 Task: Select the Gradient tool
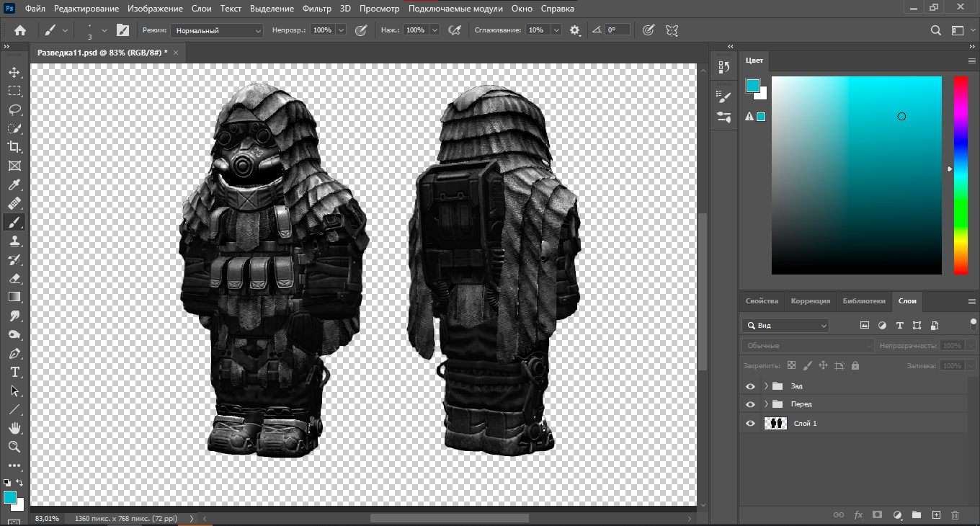pos(14,297)
